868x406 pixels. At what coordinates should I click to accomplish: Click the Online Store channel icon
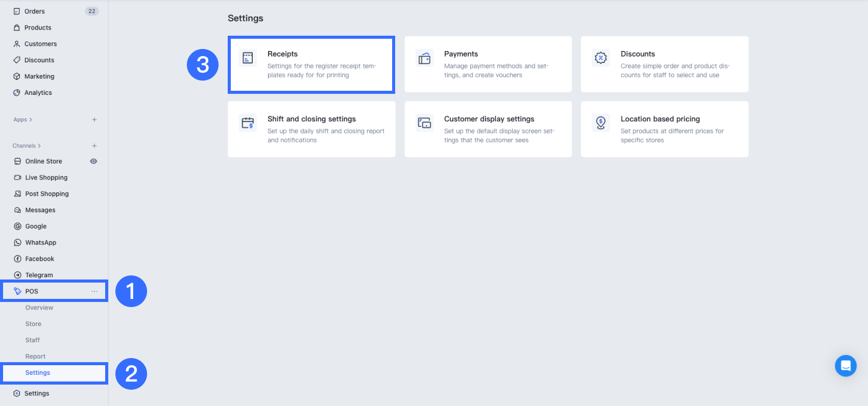click(18, 161)
